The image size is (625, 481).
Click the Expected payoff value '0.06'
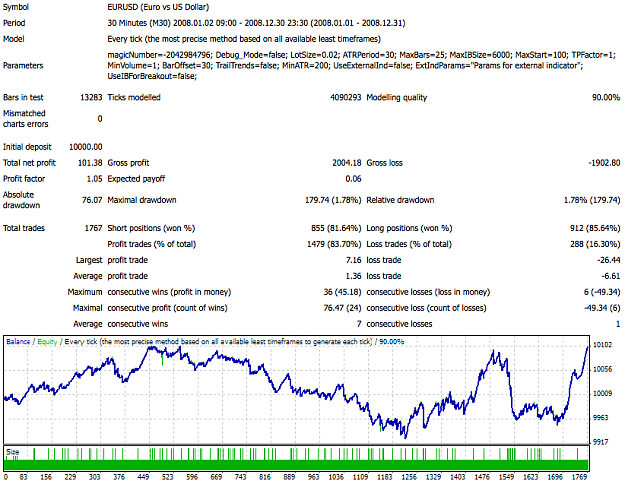click(354, 179)
